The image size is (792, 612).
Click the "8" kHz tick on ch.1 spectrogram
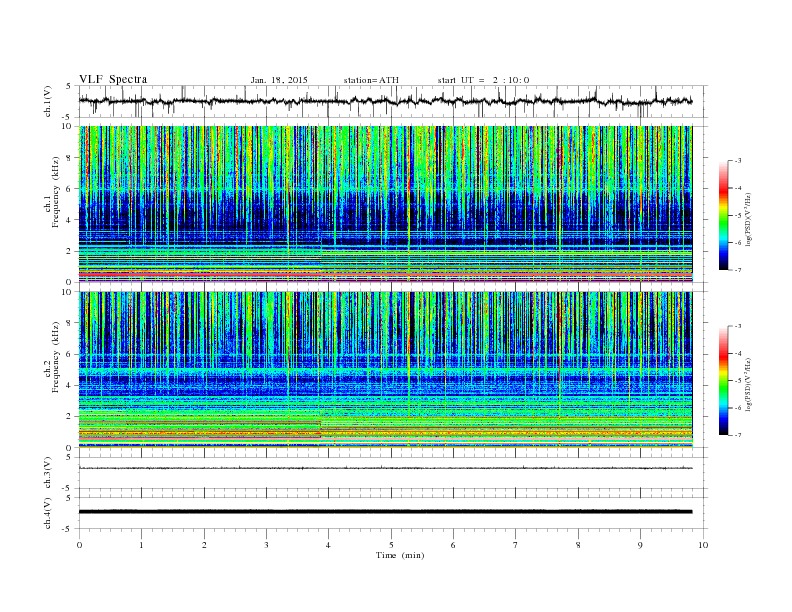pos(70,158)
